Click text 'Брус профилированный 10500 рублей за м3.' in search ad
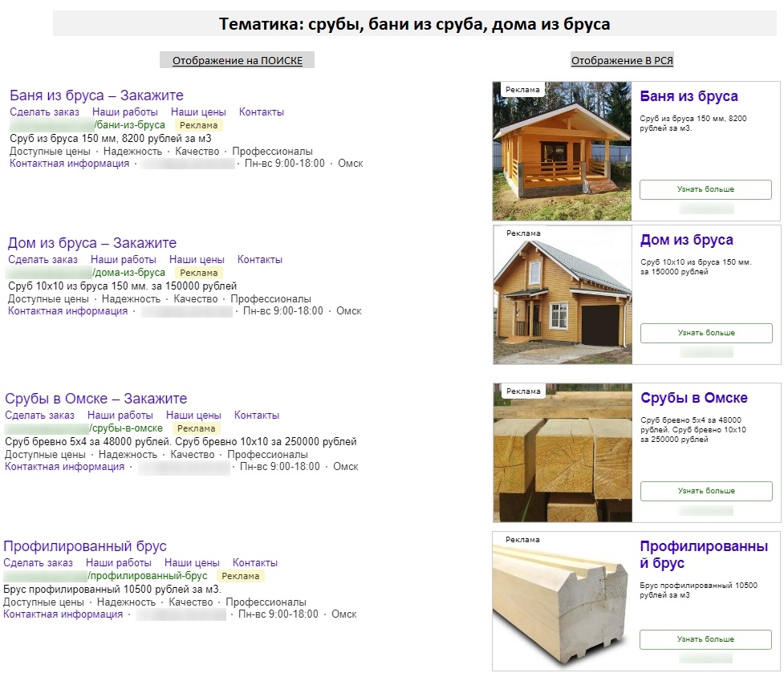Image resolution: width=784 pixels, height=677 pixels. pyautogui.click(x=112, y=589)
